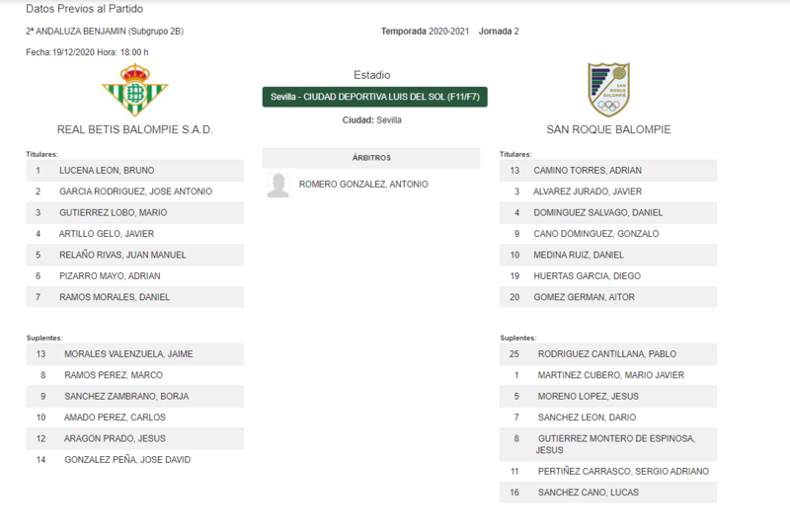Select substitute RODRIGUEZ CANTILLANA, PABLO
The height and width of the screenshot is (532, 790).
(608, 354)
